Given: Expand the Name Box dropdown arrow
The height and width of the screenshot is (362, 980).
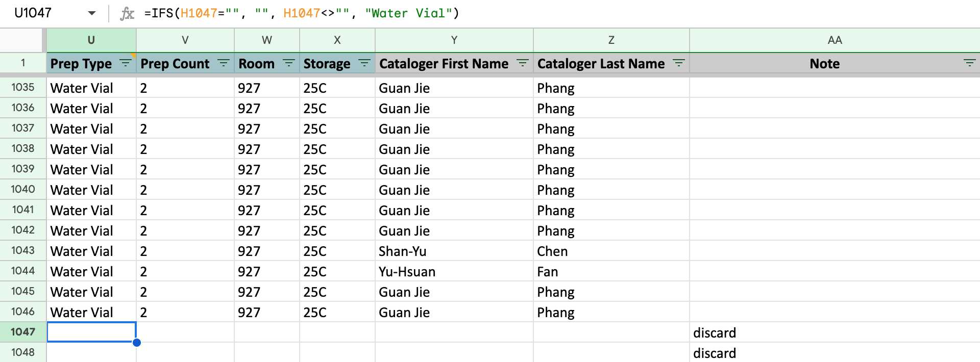Looking at the screenshot, I should pos(92,13).
